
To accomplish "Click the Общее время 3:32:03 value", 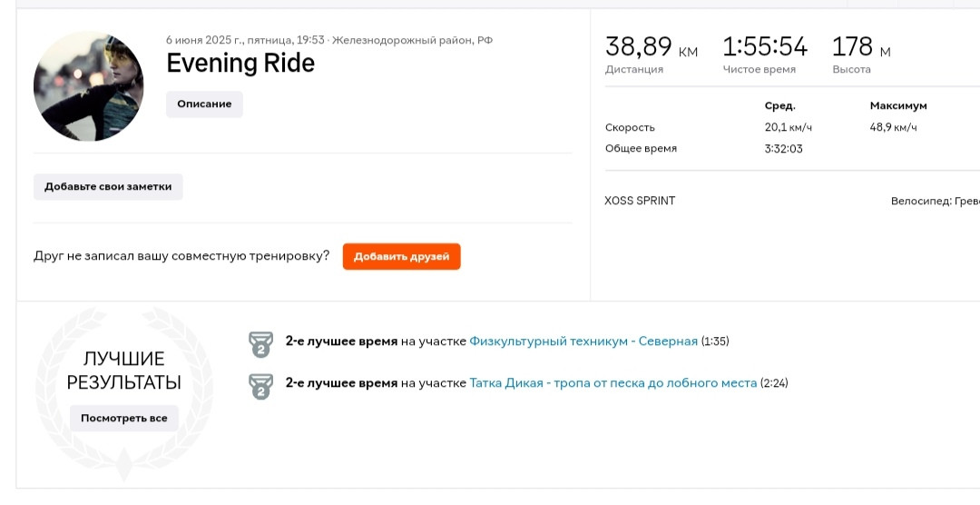I will (784, 148).
